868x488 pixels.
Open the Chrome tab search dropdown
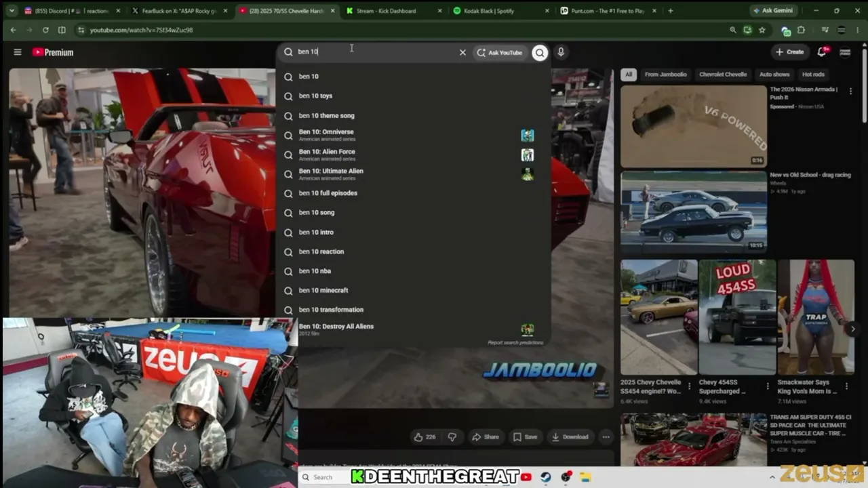(x=11, y=11)
